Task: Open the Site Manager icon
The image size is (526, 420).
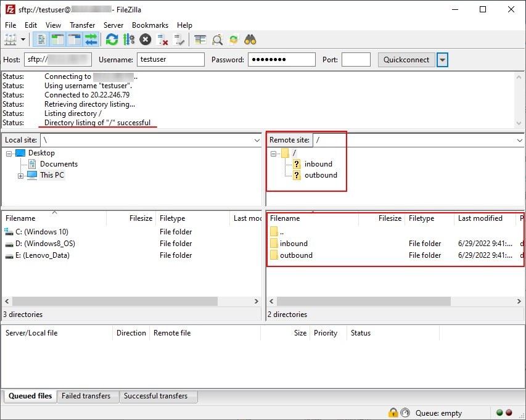Action: tap(10, 40)
